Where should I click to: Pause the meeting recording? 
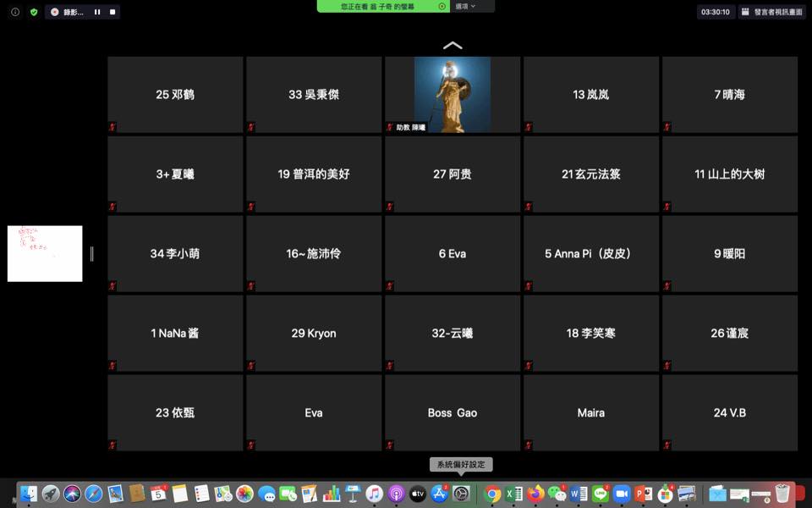97,12
